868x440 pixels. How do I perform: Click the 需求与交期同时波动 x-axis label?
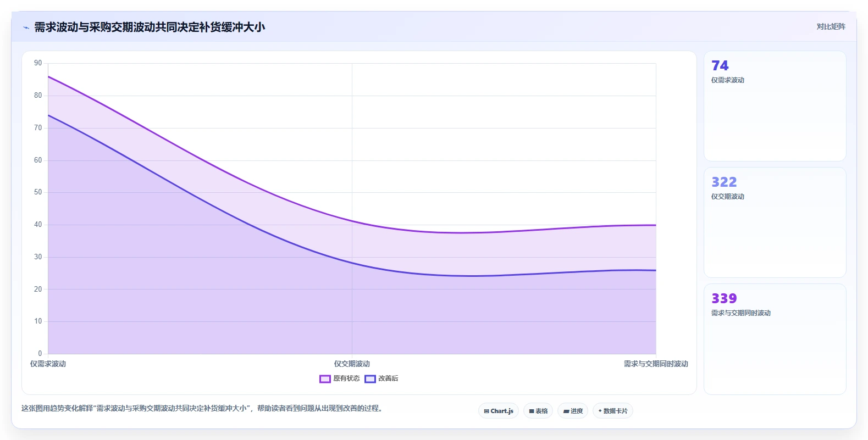click(x=656, y=364)
